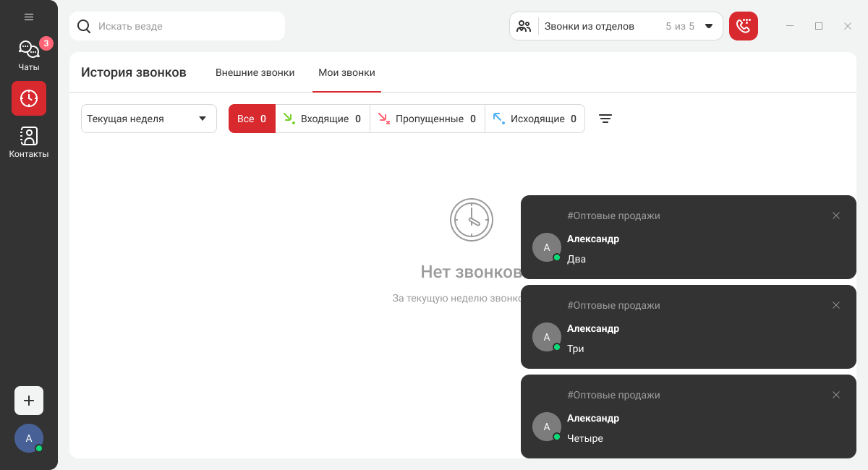Open the red dialpad phone button
The height and width of the screenshot is (470, 868).
pyautogui.click(x=743, y=26)
